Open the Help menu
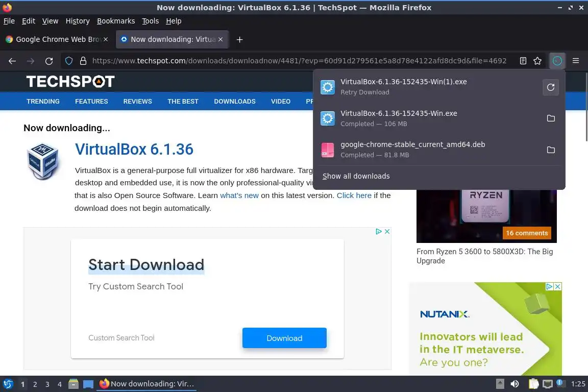This screenshot has height=392, width=588. (x=174, y=21)
